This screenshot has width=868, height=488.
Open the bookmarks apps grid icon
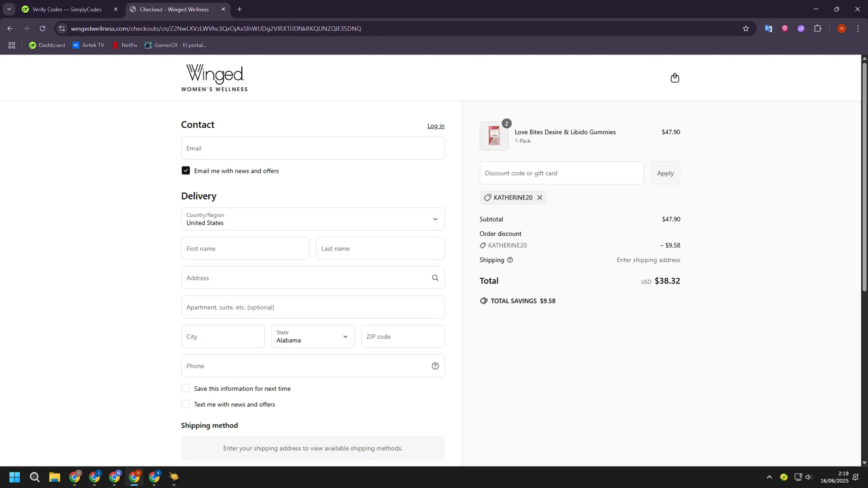tap(12, 45)
